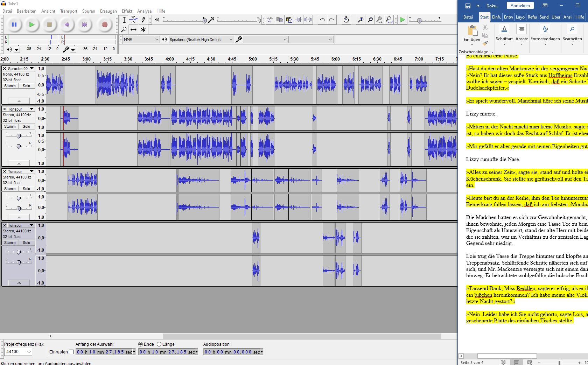The height and width of the screenshot is (365, 588).
Task: Click the Undo arrow icon
Action: tap(322, 20)
